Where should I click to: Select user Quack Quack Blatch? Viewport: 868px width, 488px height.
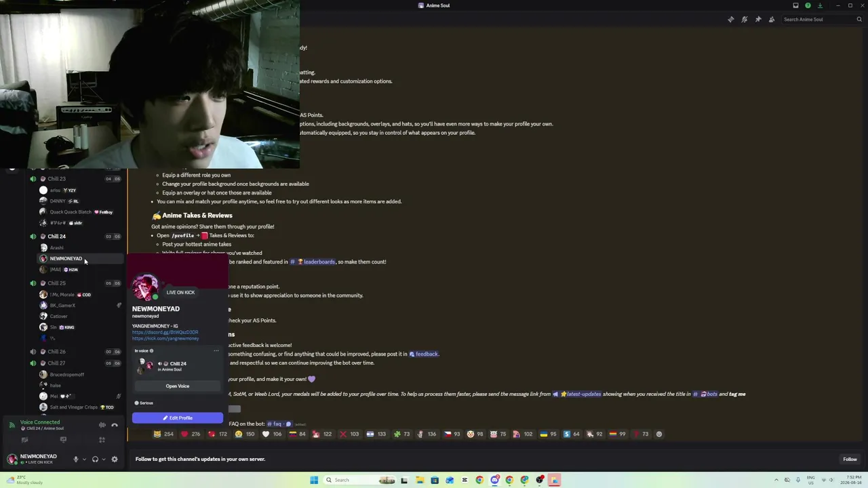pos(71,212)
